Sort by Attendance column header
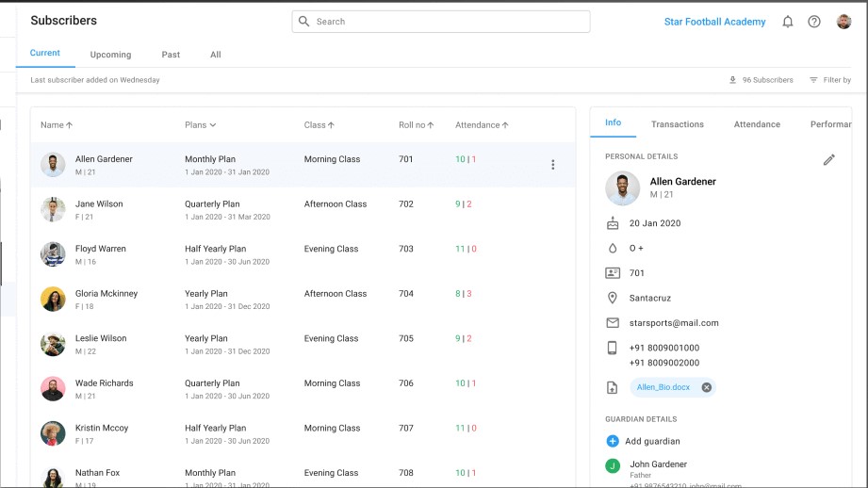Image resolution: width=868 pixels, height=488 pixels. click(482, 125)
